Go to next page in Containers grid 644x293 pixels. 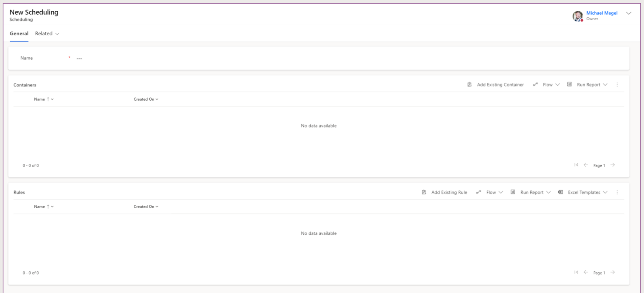[x=613, y=165]
